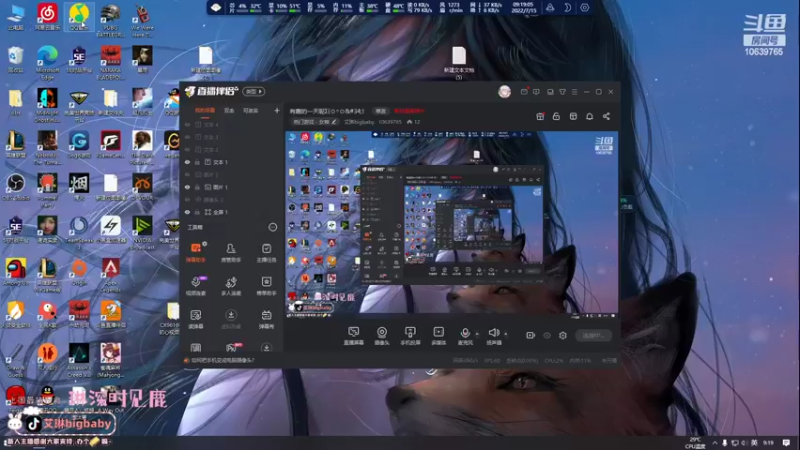Image resolution: width=800 pixels, height=450 pixels.
Task: Toggle visibility of the 文本 3 layer
Action: coord(187,137)
